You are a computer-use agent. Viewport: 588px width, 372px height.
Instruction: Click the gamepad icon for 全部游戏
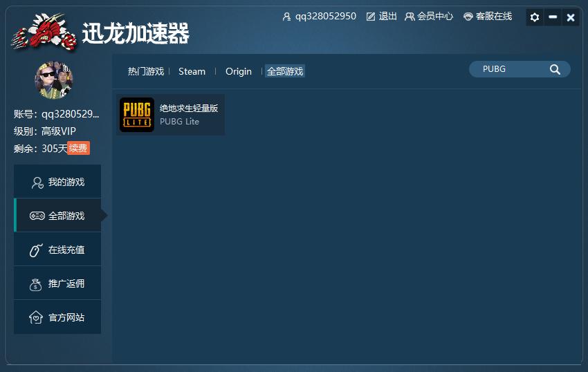pyautogui.click(x=37, y=216)
